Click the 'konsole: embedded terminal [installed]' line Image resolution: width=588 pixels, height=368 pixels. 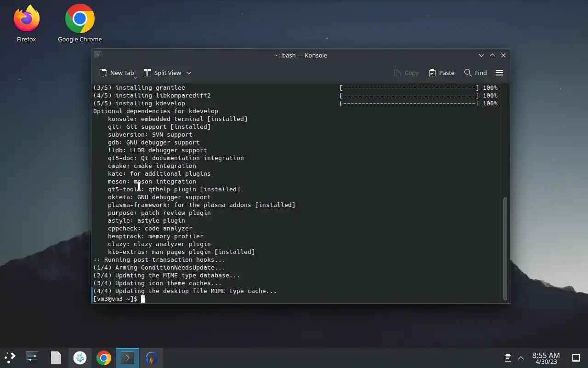click(178, 119)
